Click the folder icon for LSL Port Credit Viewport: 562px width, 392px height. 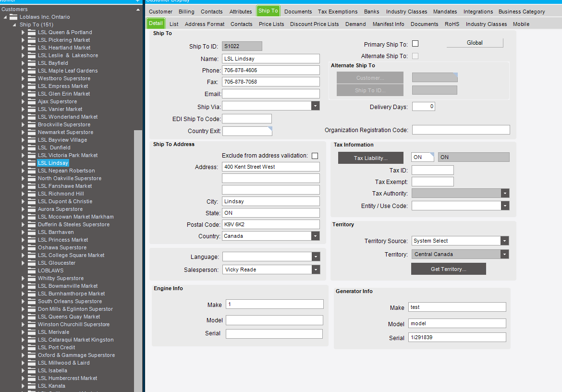pyautogui.click(x=32, y=348)
